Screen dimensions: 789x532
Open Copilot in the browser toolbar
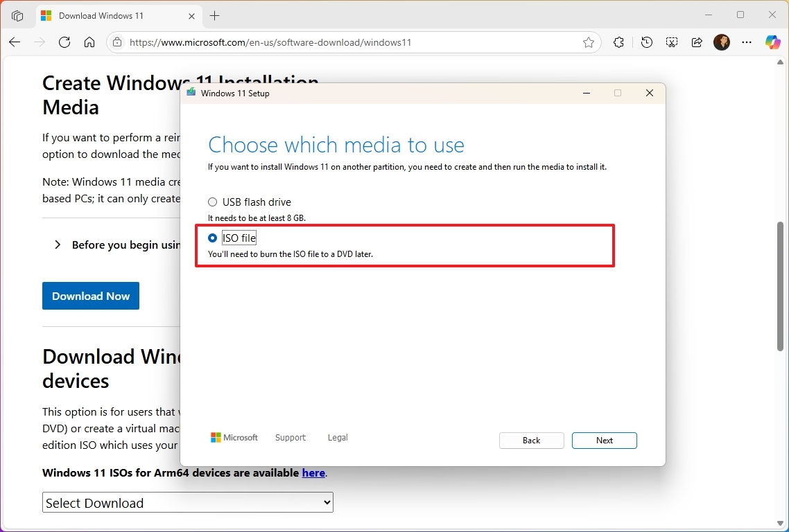pos(772,42)
